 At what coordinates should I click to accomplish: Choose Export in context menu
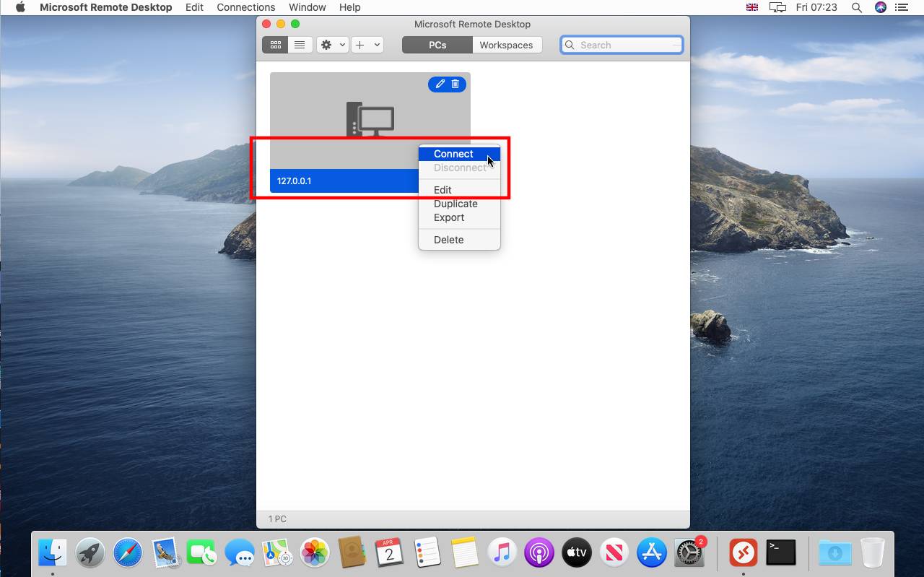(459, 217)
